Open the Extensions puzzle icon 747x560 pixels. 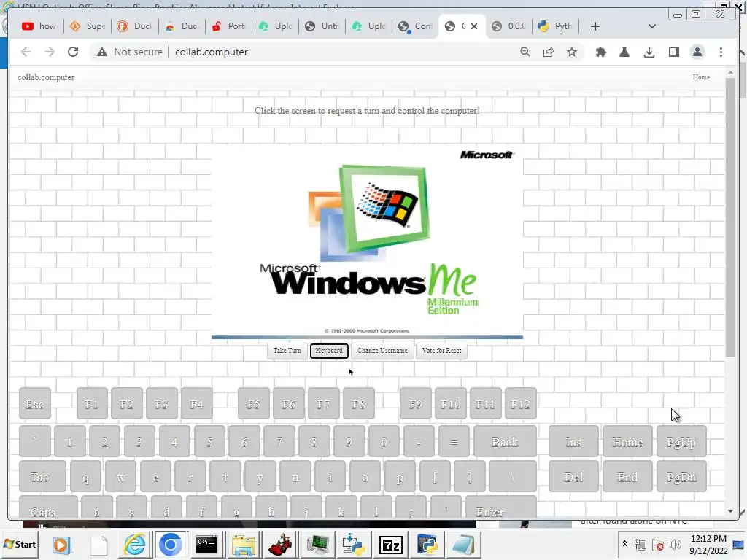(601, 52)
